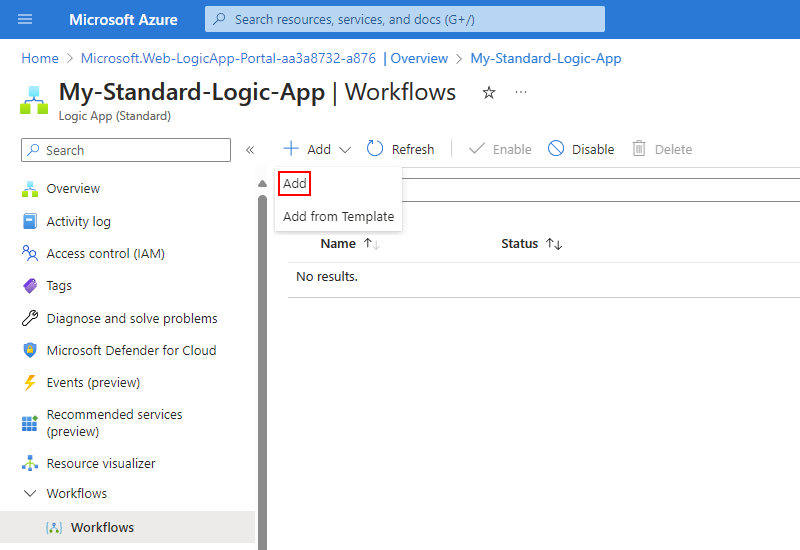Open the ellipsis more options menu

click(x=520, y=92)
